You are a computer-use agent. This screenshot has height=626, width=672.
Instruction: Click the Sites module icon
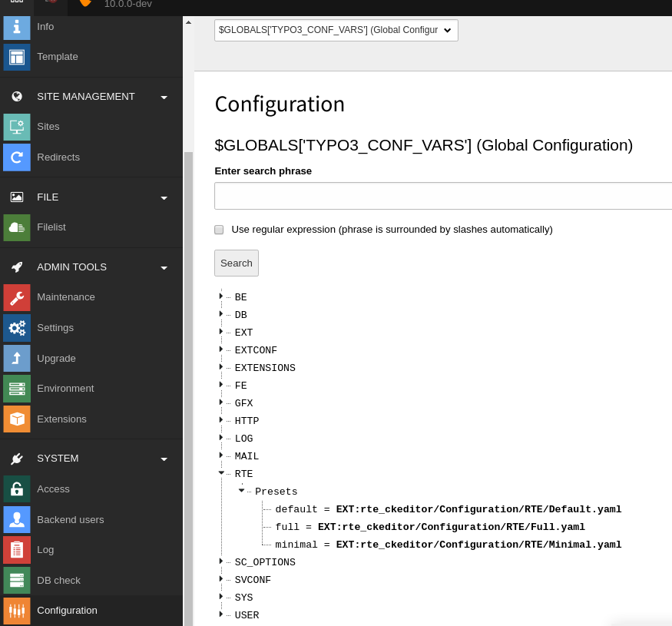point(17,127)
